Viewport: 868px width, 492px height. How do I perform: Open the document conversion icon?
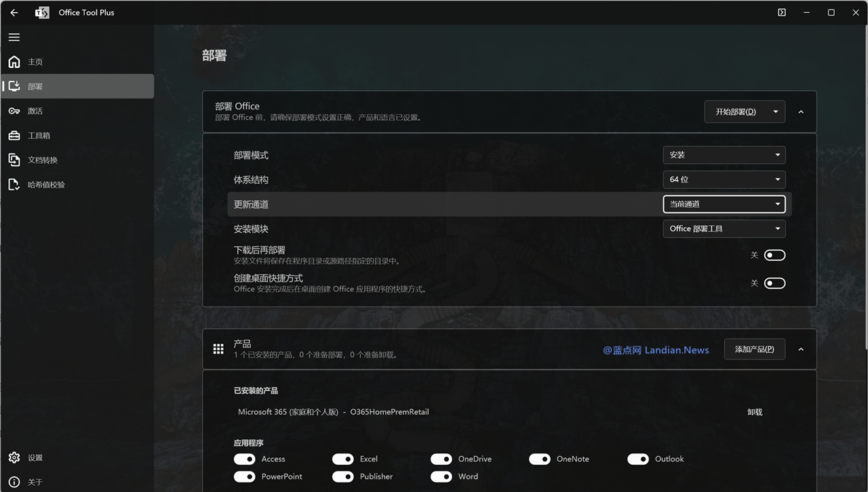pyautogui.click(x=14, y=159)
